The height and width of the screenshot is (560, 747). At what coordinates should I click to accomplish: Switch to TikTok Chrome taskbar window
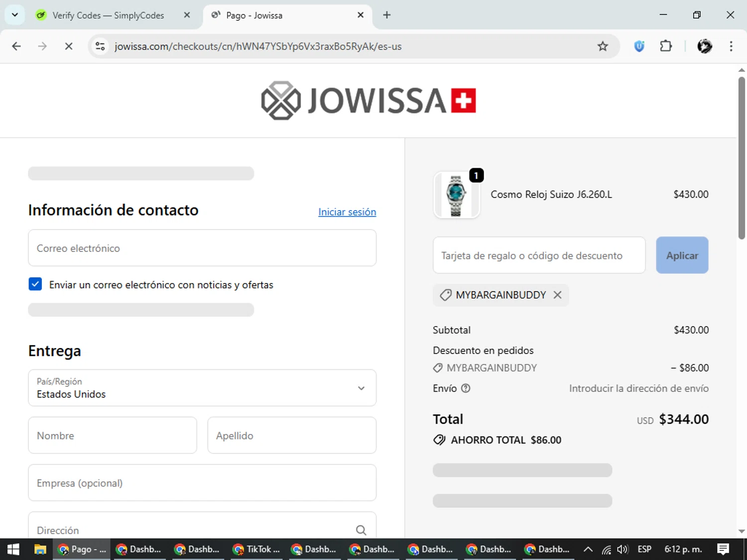click(257, 549)
